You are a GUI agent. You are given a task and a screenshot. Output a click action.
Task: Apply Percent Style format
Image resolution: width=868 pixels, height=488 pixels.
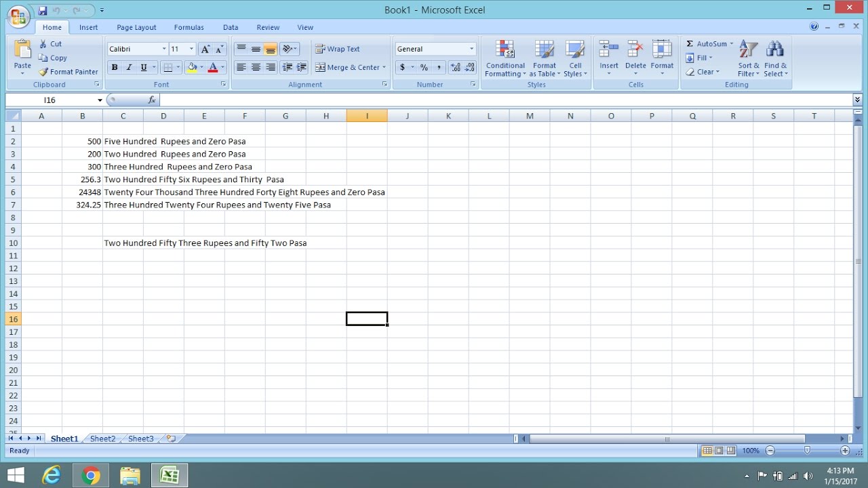coord(424,67)
